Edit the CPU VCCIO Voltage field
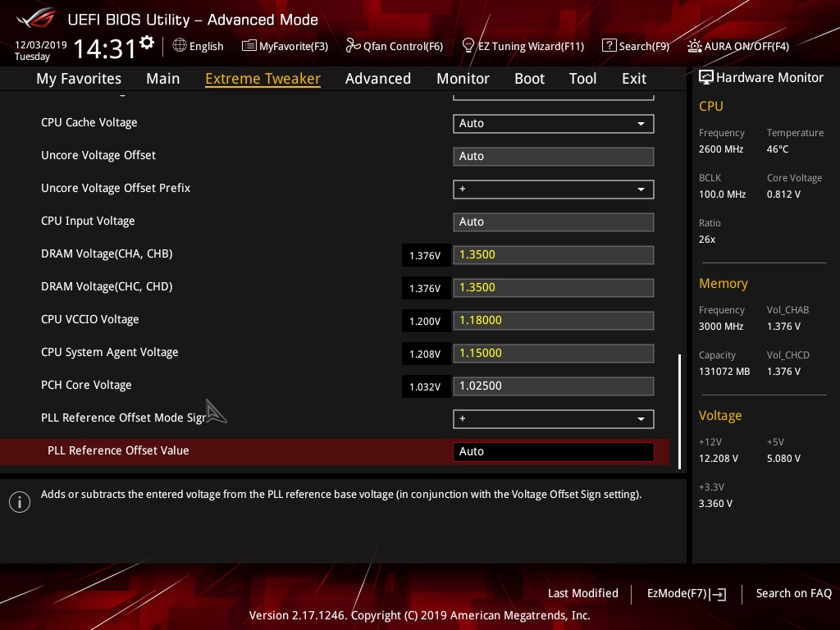840x630 pixels. pyautogui.click(x=554, y=321)
